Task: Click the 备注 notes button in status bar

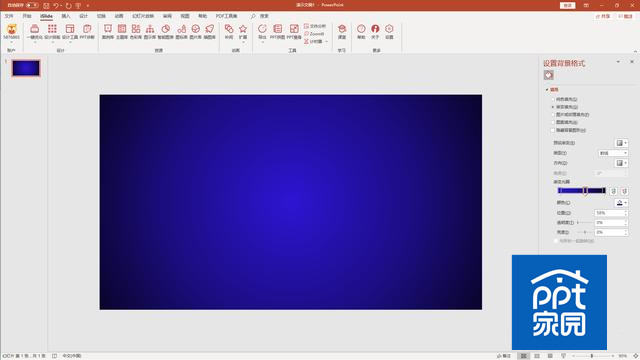Action: [x=504, y=356]
